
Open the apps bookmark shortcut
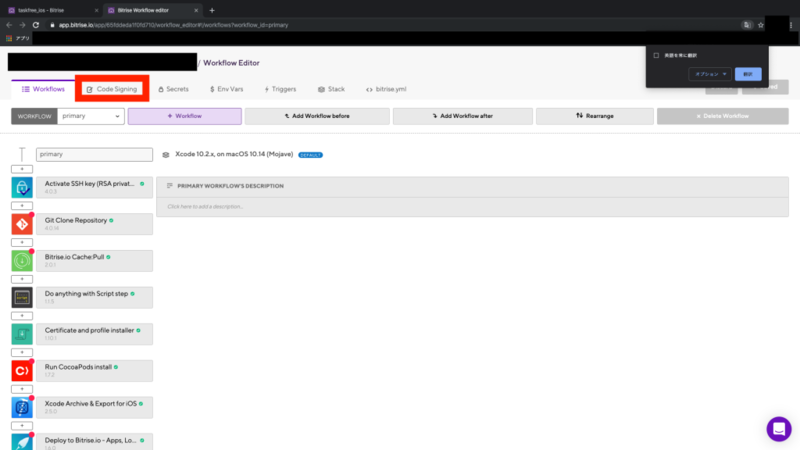(18, 38)
